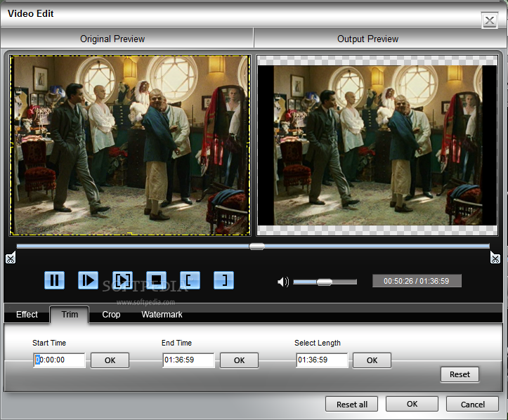
Task: Cancel the Video Edit dialog
Action: point(473,404)
